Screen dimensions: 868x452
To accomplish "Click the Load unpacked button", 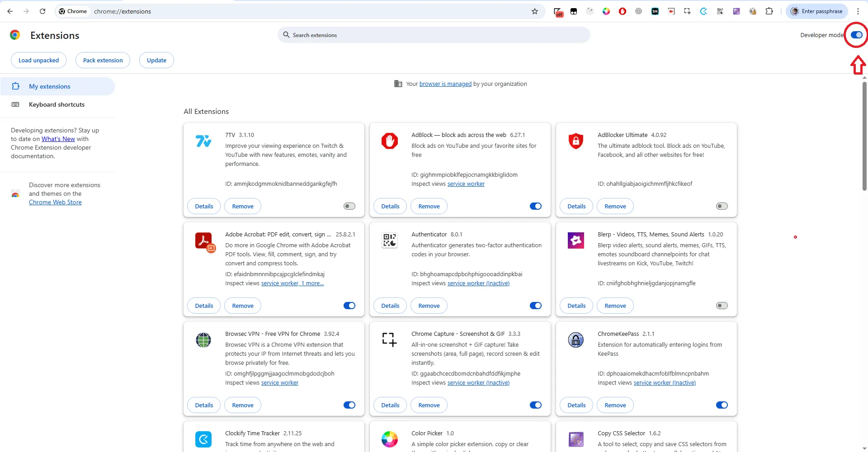I will point(38,60).
